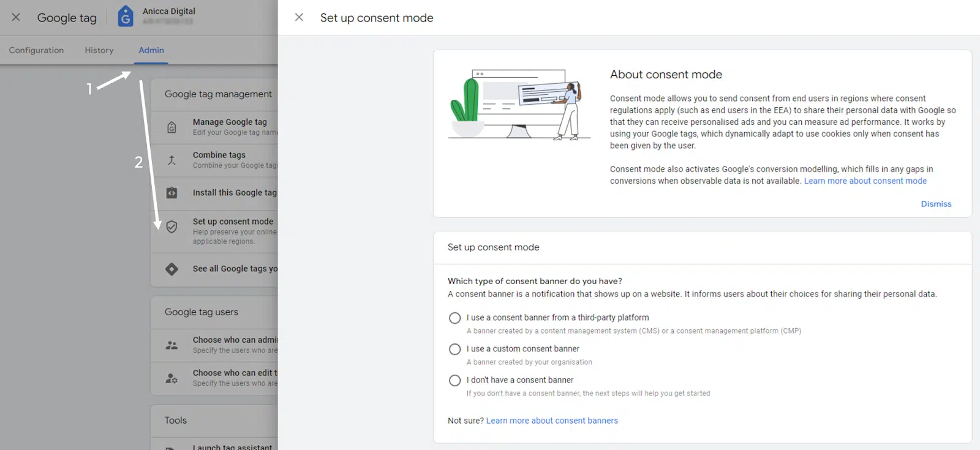This screenshot has width=980, height=450.
Task: Open Choose who can edit row
Action: (x=214, y=378)
